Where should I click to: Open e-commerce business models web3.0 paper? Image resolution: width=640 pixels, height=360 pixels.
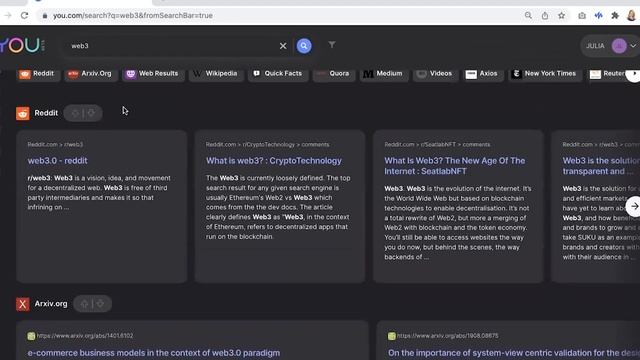click(x=153, y=353)
